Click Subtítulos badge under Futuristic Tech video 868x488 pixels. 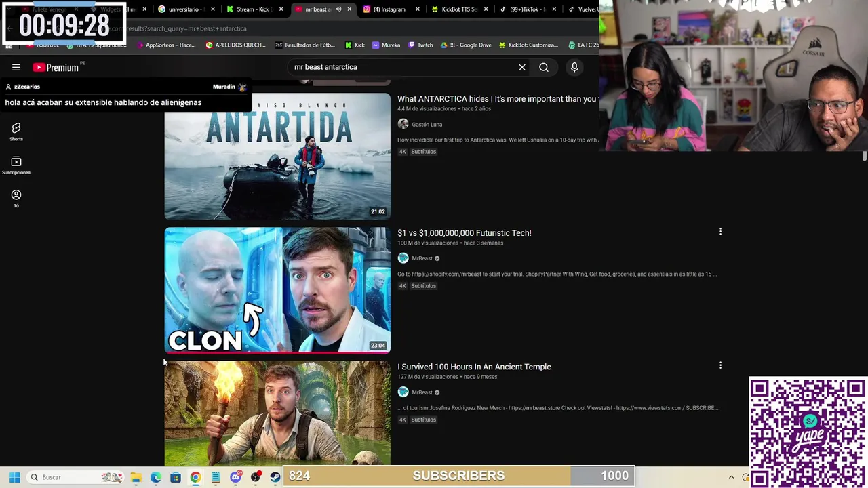423,286
